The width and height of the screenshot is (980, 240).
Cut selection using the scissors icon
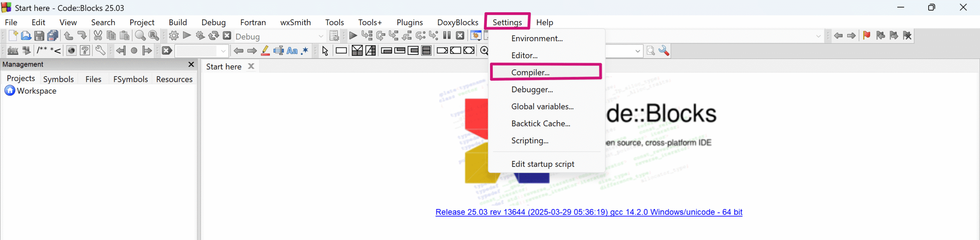pyautogui.click(x=98, y=36)
